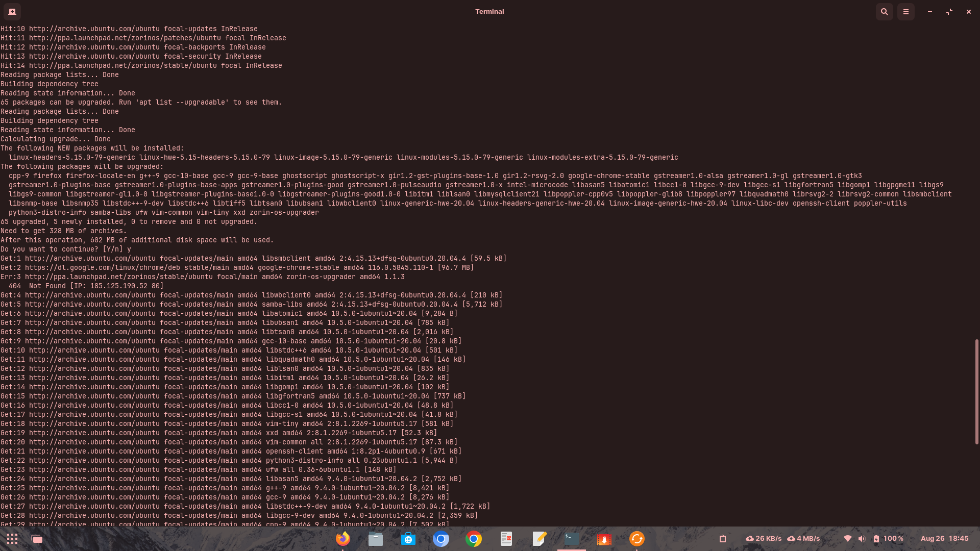980x551 pixels.
Task: Restore the Terminal window size
Action: point(949,11)
